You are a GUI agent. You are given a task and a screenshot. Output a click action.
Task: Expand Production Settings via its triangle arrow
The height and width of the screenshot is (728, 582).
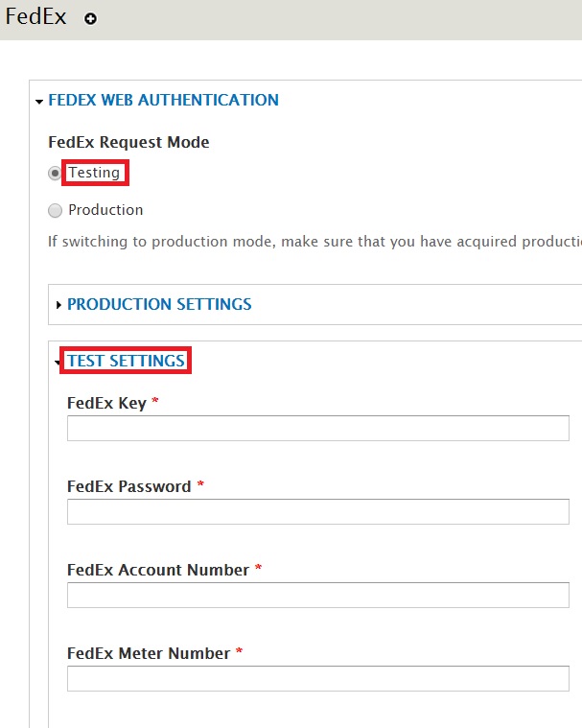(58, 305)
